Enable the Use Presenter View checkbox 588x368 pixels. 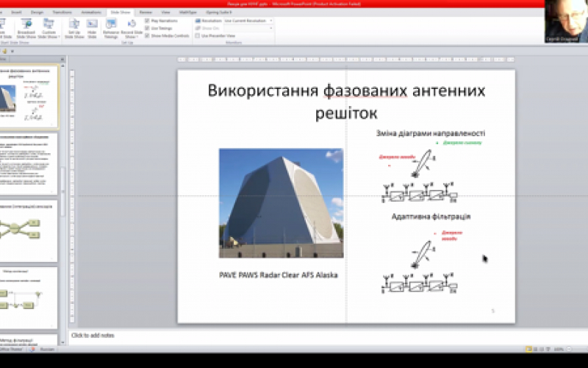point(198,35)
